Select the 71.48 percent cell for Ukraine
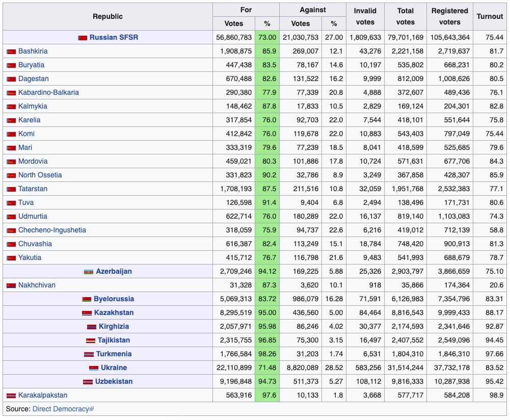Viewport: 510px width, 420px height. pos(267,367)
